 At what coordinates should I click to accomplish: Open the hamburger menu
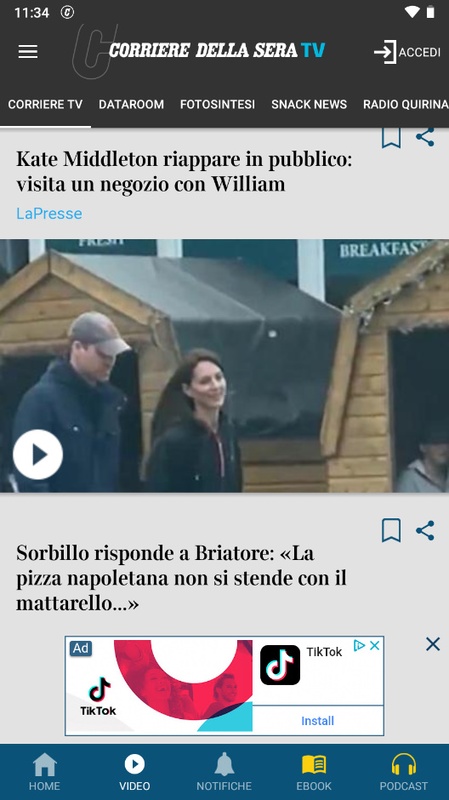click(28, 52)
